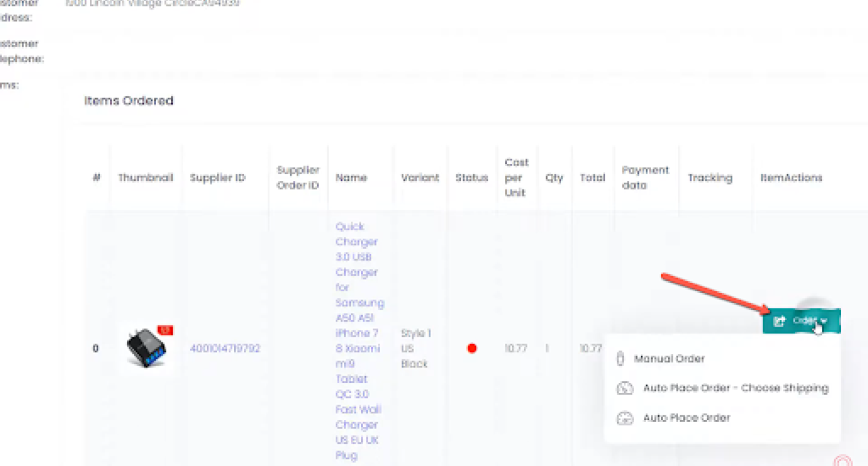Click the Status column header
Image resolution: width=868 pixels, height=466 pixels.
(471, 178)
